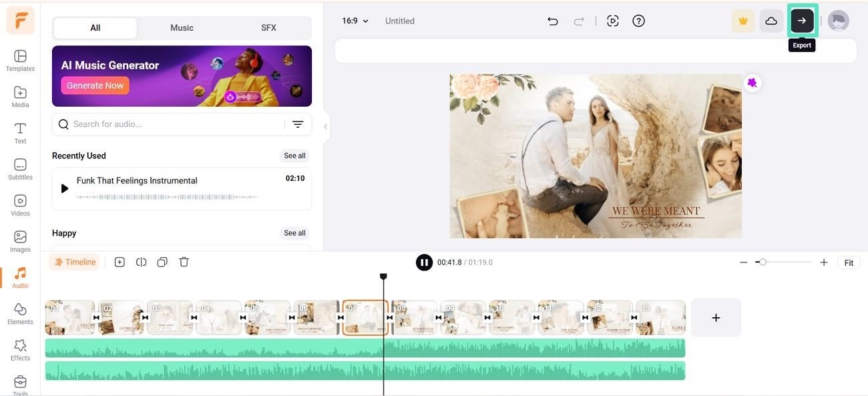Open the Text sidebar panel
868x396 pixels.
(20, 132)
